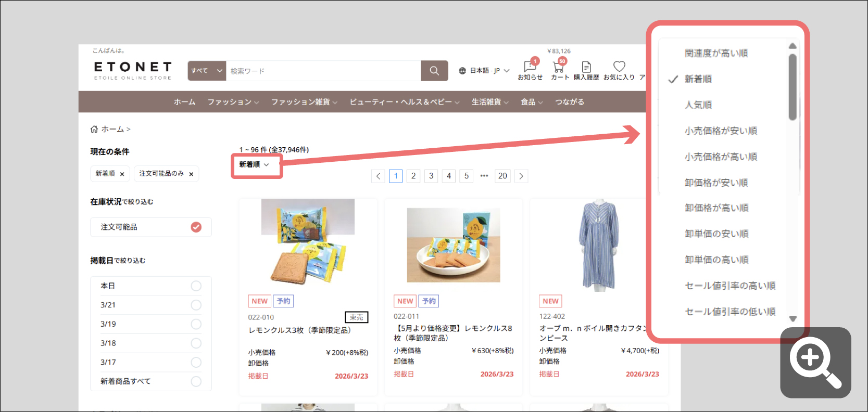Open the カート shopping cart icon
868x412 pixels.
point(560,70)
